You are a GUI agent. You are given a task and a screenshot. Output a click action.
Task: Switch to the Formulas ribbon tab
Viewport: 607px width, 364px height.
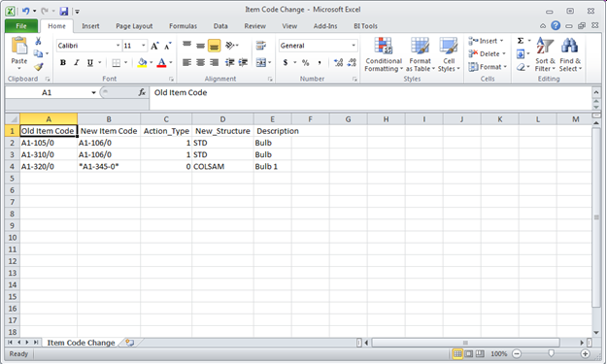tap(184, 26)
